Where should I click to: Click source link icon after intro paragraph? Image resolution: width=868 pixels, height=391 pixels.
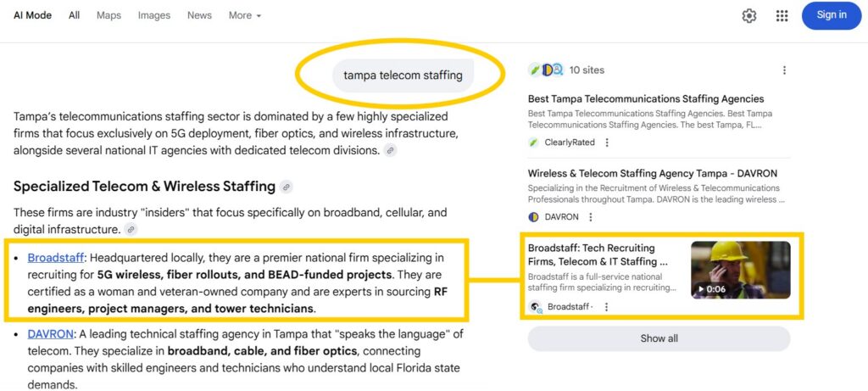(390, 150)
